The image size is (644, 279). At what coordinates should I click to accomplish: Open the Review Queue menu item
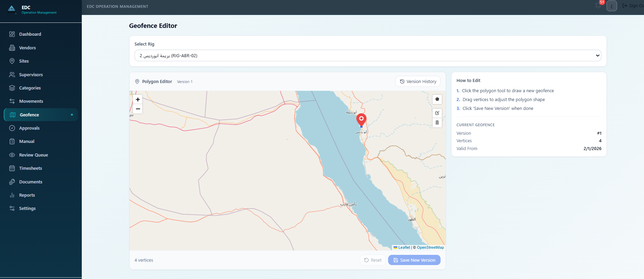coord(41,155)
